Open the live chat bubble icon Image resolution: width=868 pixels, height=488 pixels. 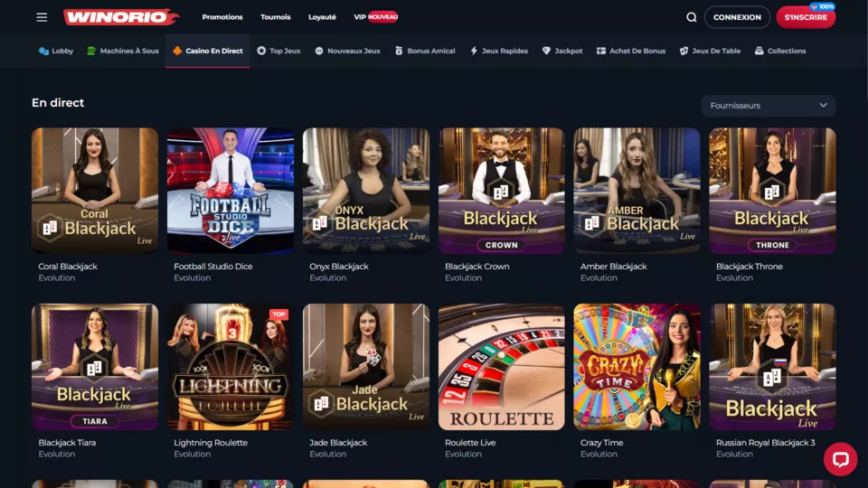point(840,459)
